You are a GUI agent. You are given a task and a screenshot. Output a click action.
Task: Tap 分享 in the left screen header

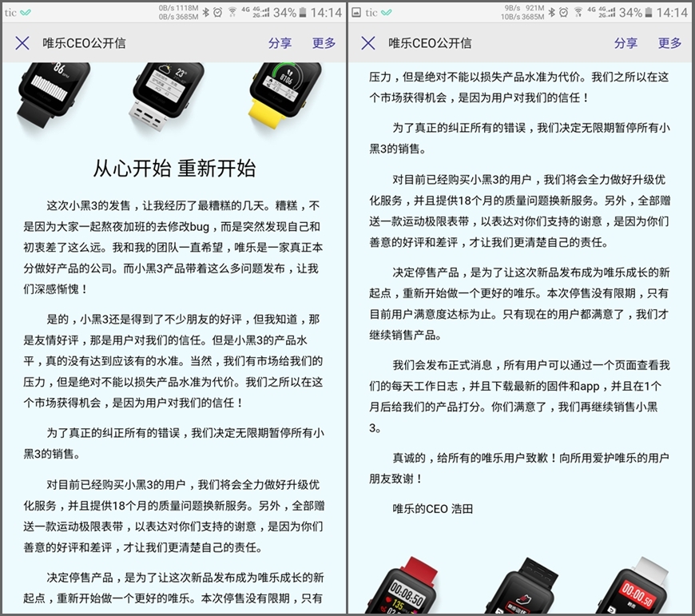tap(280, 43)
